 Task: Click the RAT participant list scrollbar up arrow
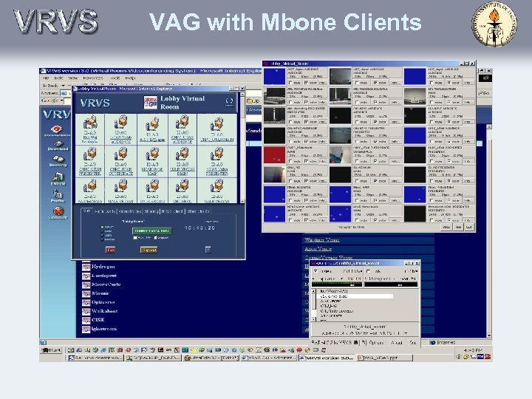click(x=314, y=291)
